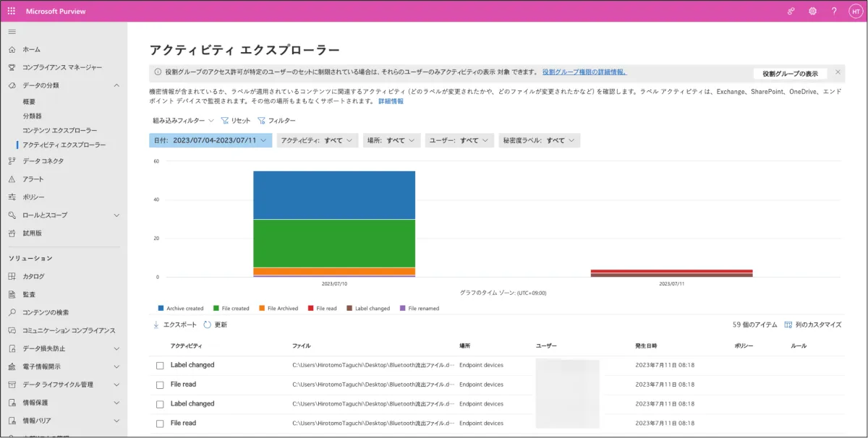Check the first Label changed row checkbox
Image resolution: width=868 pixels, height=438 pixels.
[160, 366]
